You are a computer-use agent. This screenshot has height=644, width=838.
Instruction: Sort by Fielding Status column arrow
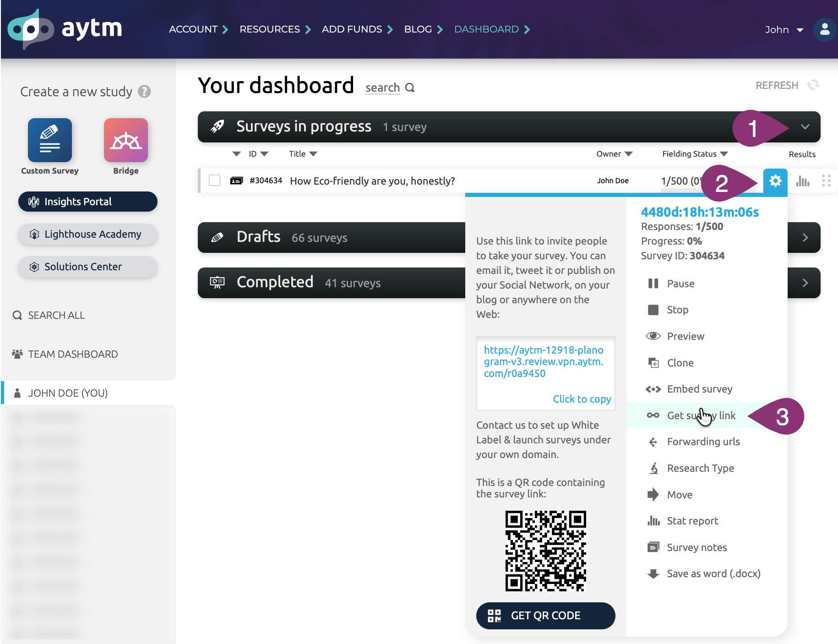click(724, 154)
